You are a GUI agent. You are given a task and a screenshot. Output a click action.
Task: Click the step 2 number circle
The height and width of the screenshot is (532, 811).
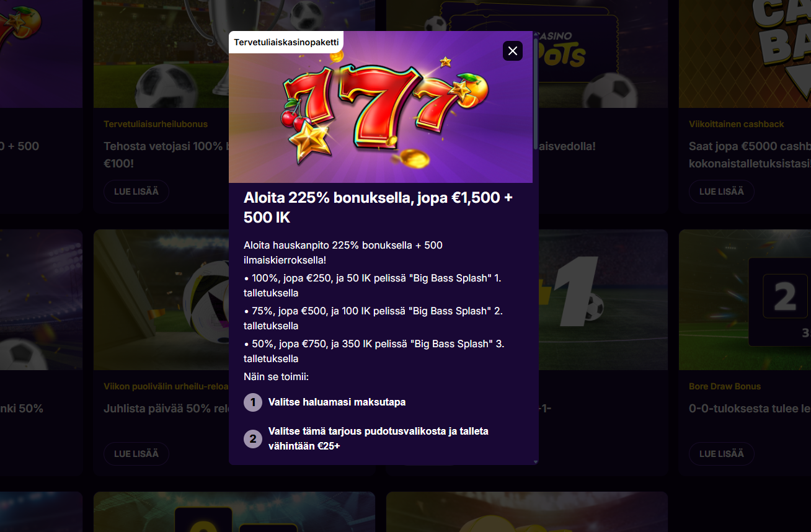click(x=252, y=439)
